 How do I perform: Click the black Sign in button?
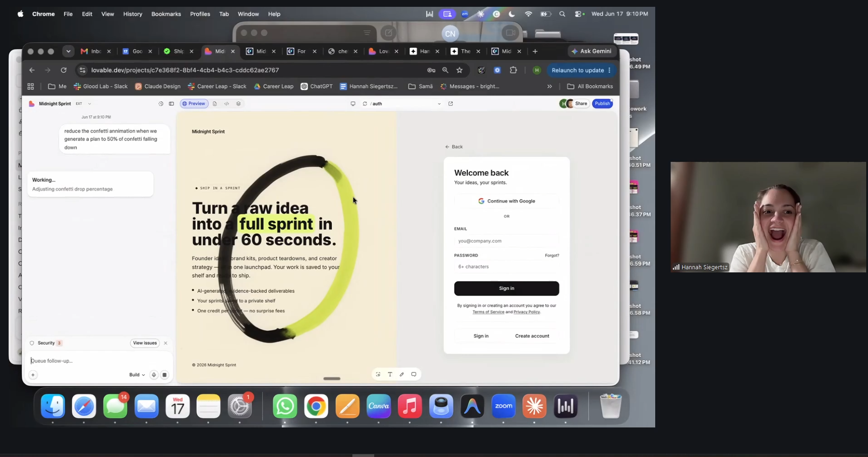[507, 288]
